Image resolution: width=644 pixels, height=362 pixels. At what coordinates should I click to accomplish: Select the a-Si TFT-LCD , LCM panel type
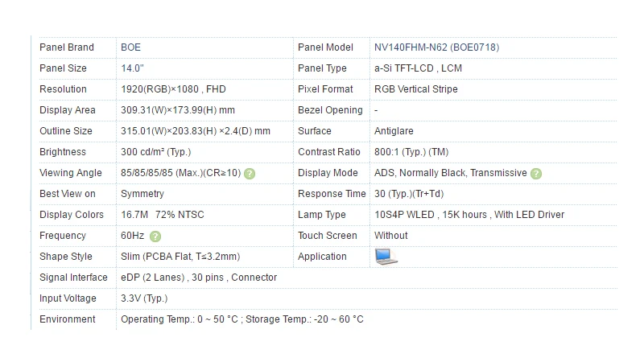418,68
